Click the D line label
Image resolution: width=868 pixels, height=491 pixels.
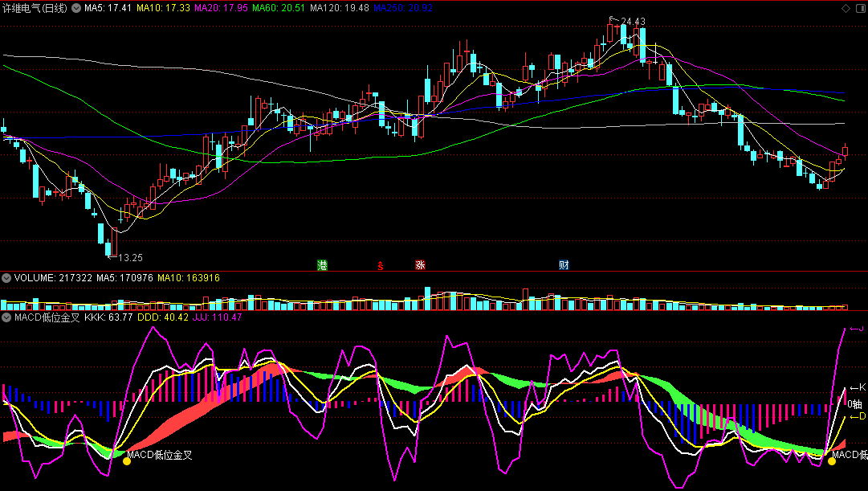pyautogui.click(x=858, y=417)
